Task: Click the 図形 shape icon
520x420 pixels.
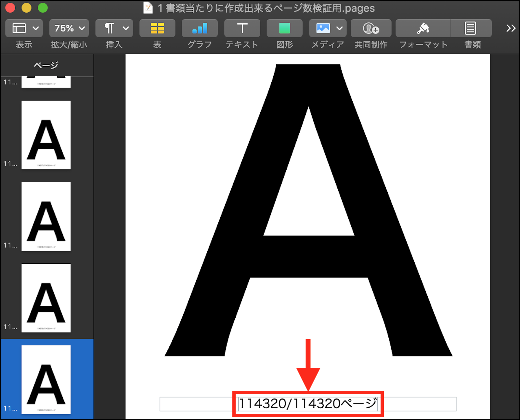Action: pos(284,29)
